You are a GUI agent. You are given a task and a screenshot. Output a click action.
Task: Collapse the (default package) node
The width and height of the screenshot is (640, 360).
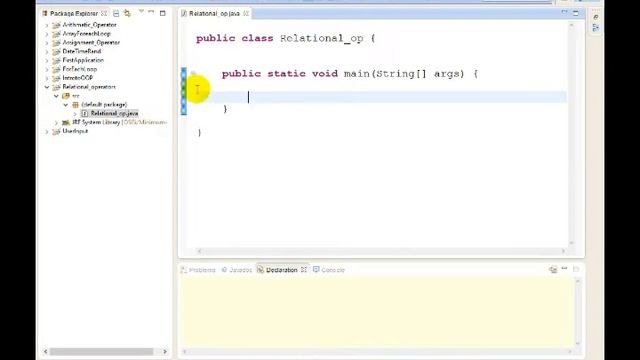coord(66,105)
